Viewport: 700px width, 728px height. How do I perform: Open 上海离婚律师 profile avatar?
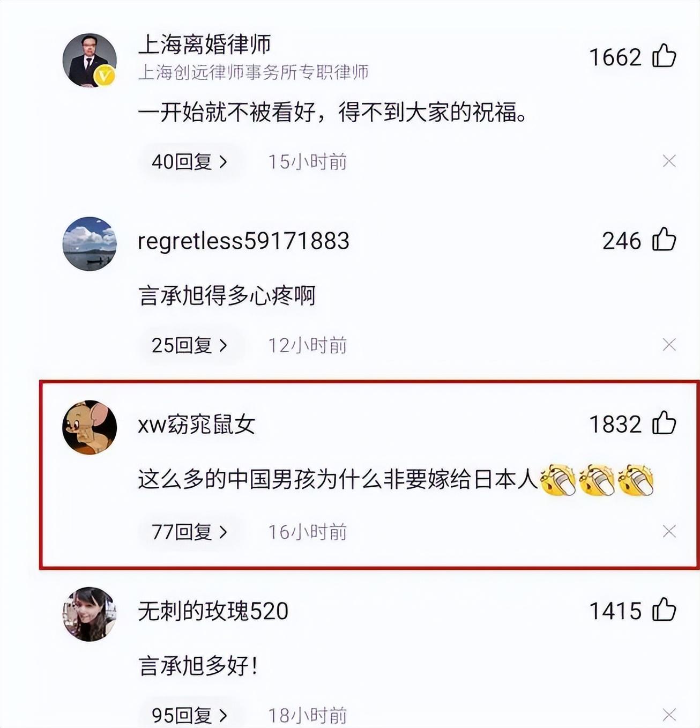click(90, 60)
